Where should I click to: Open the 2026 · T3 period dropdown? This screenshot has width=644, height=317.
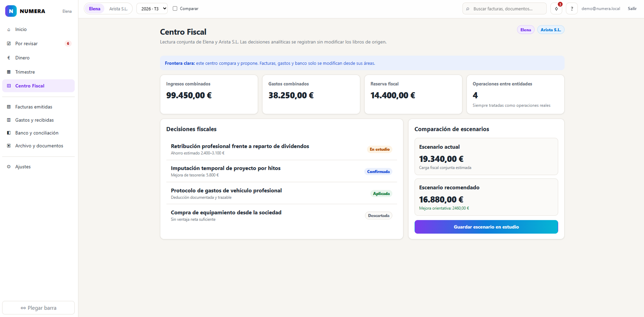point(152,9)
